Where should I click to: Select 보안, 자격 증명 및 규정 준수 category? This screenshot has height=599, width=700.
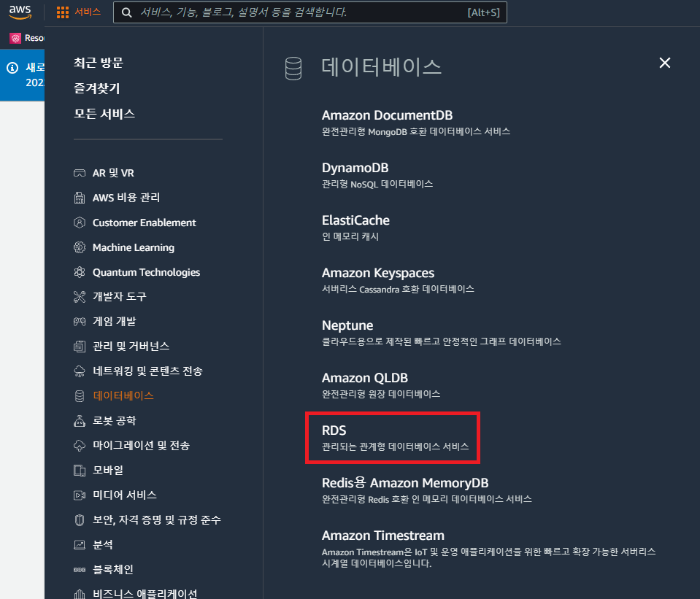tap(157, 520)
